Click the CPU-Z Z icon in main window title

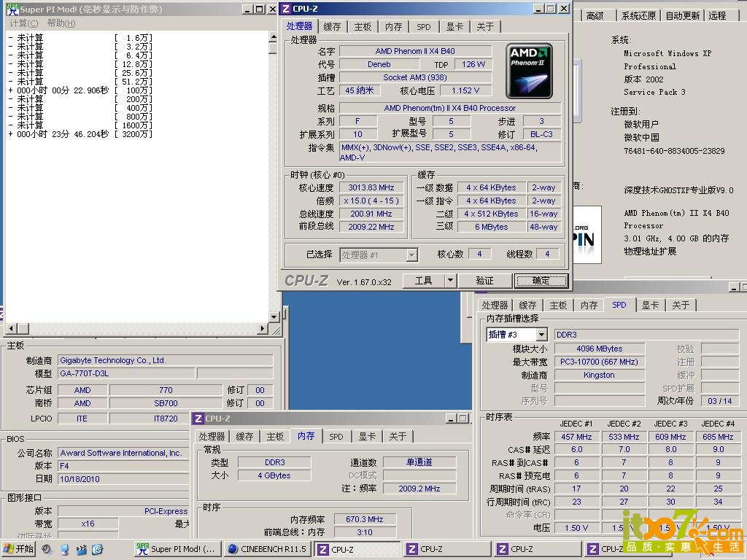[286, 9]
